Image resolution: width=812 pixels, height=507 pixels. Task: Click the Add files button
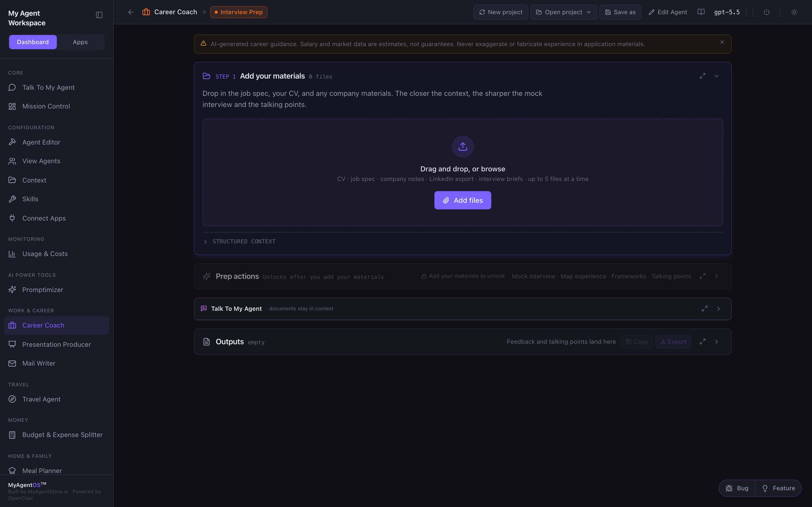pyautogui.click(x=463, y=200)
